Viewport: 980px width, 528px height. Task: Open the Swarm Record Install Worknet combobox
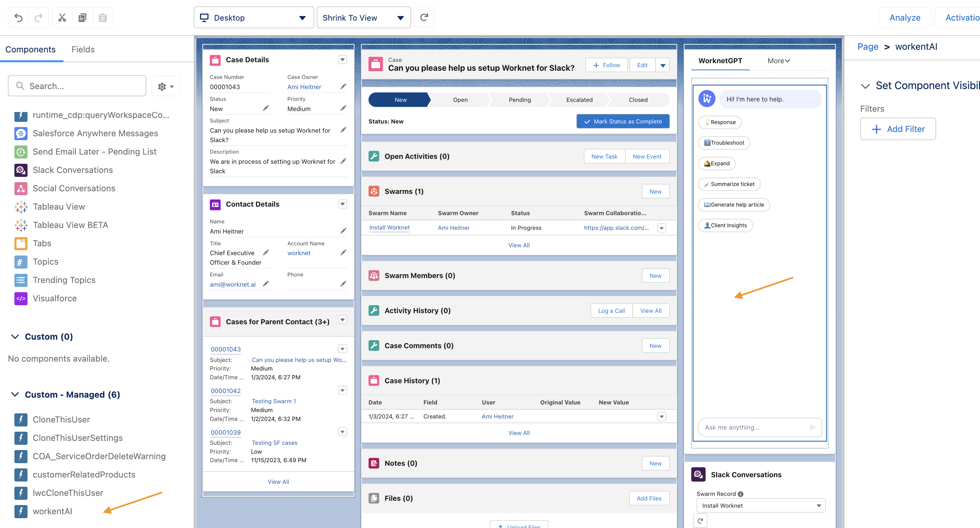[x=760, y=505]
